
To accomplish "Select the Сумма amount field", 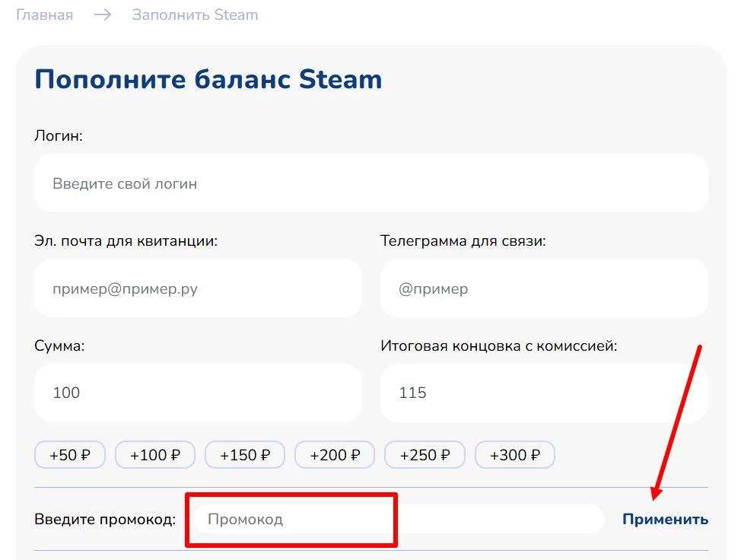I will [x=198, y=393].
